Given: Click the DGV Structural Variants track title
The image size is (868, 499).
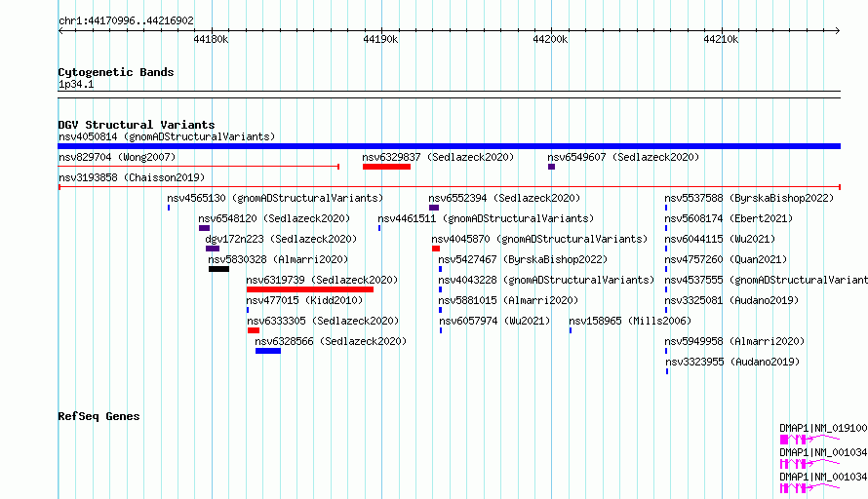Looking at the screenshot, I should (137, 125).
